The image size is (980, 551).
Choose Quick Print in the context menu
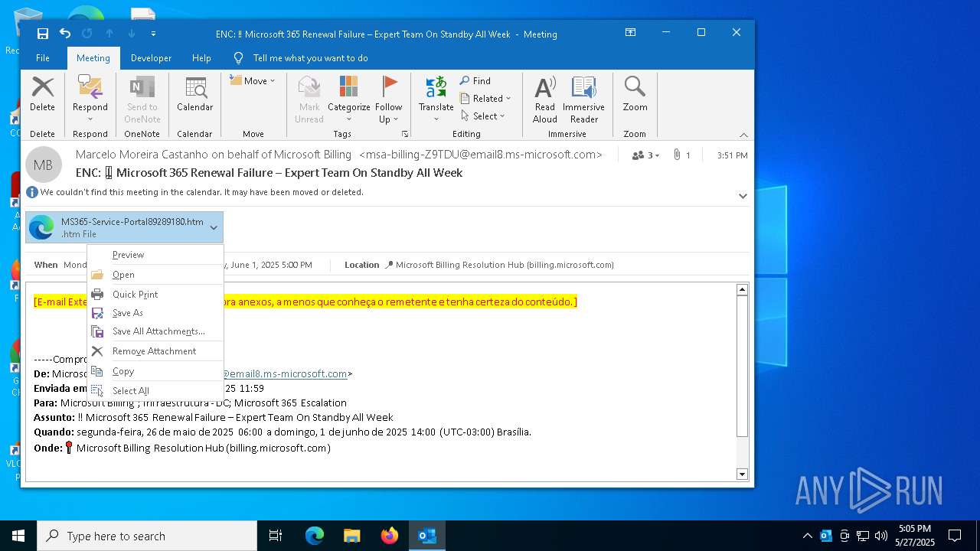pos(155,295)
